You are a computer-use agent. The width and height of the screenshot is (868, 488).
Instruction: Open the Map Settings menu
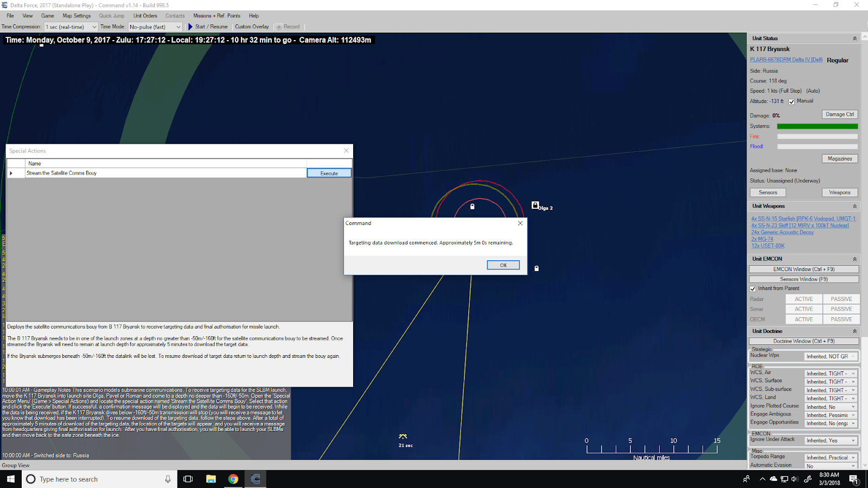point(76,16)
